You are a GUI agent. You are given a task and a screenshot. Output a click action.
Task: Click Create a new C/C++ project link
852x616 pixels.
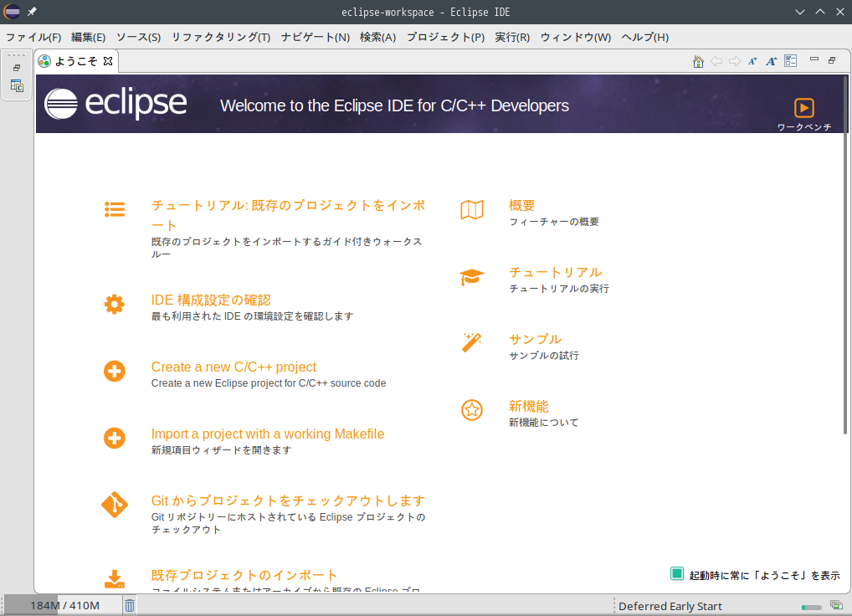pos(234,367)
